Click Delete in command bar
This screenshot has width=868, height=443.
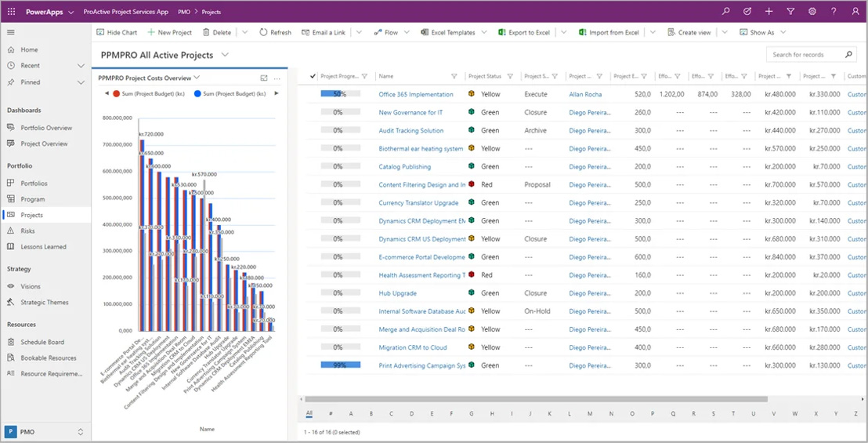(x=217, y=33)
